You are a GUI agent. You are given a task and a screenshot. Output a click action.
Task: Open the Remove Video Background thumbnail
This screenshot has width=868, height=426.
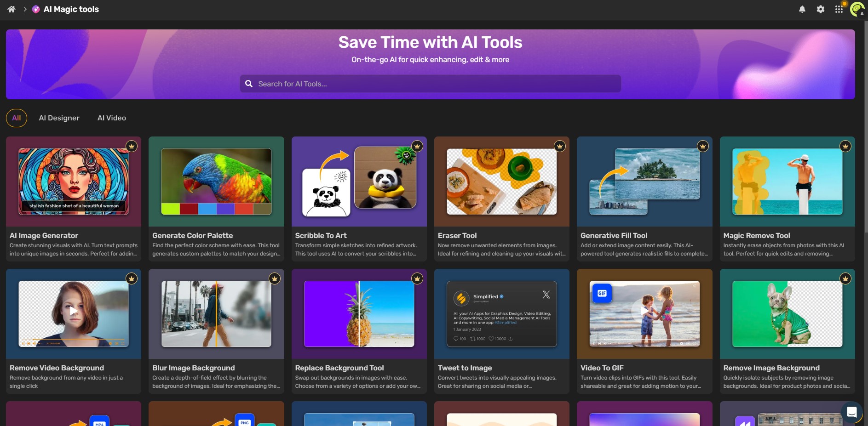point(74,314)
